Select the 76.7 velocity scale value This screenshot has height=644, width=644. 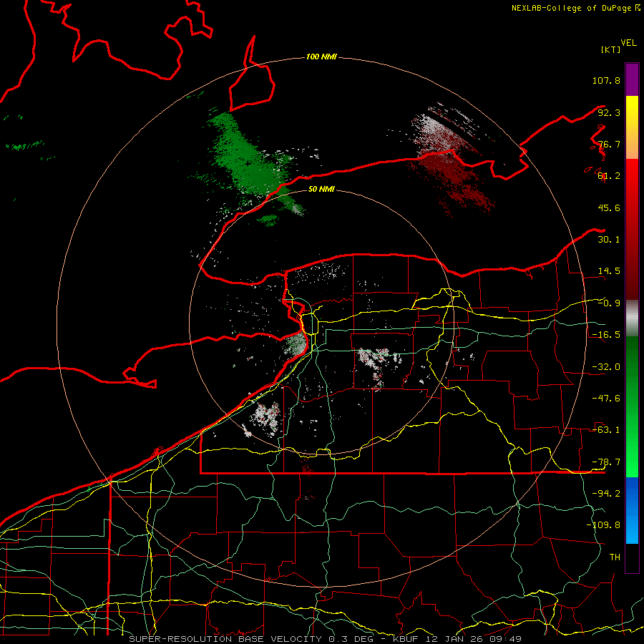pyautogui.click(x=609, y=144)
